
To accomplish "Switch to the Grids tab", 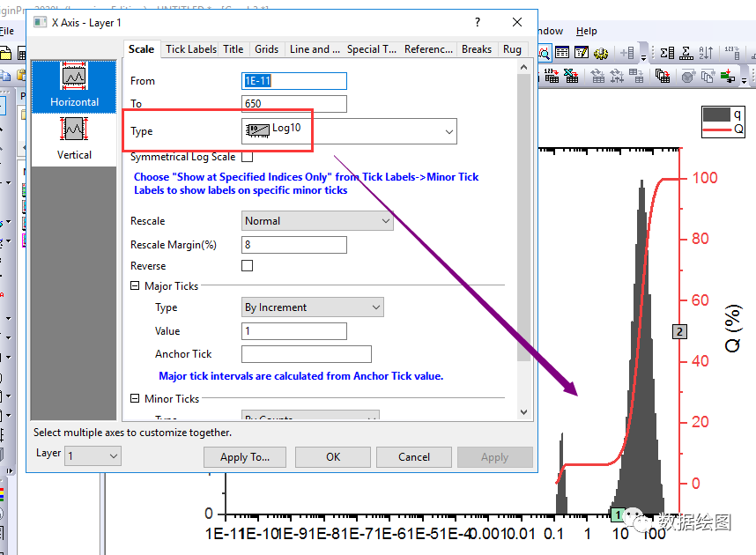I will click(267, 49).
